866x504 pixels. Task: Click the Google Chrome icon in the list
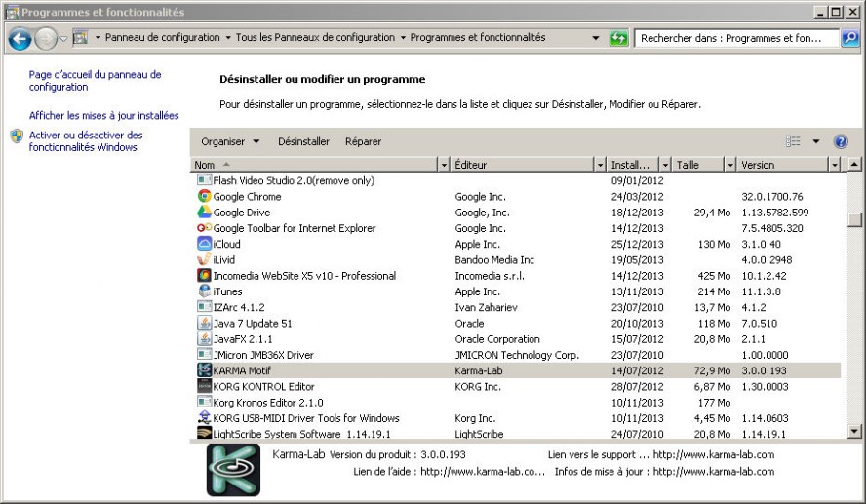(204, 197)
